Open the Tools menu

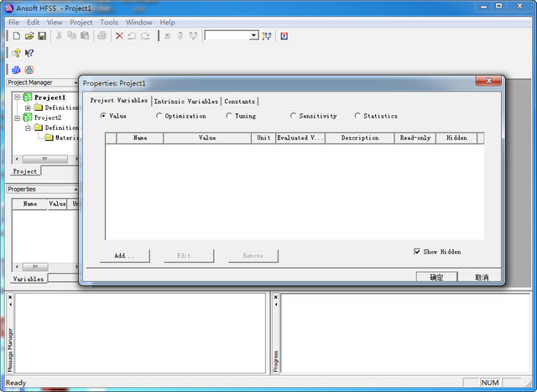[x=109, y=23]
